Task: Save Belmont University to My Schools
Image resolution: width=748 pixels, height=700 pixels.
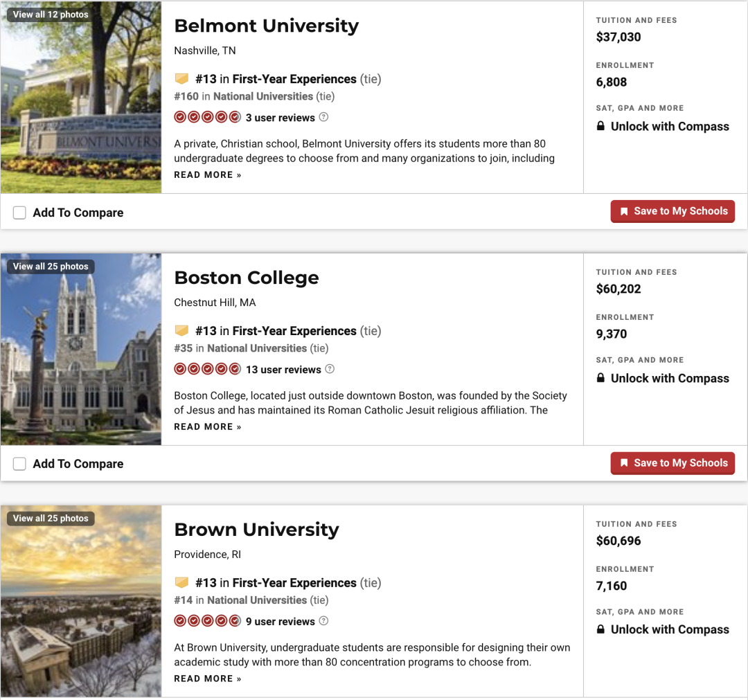Action: (x=673, y=211)
